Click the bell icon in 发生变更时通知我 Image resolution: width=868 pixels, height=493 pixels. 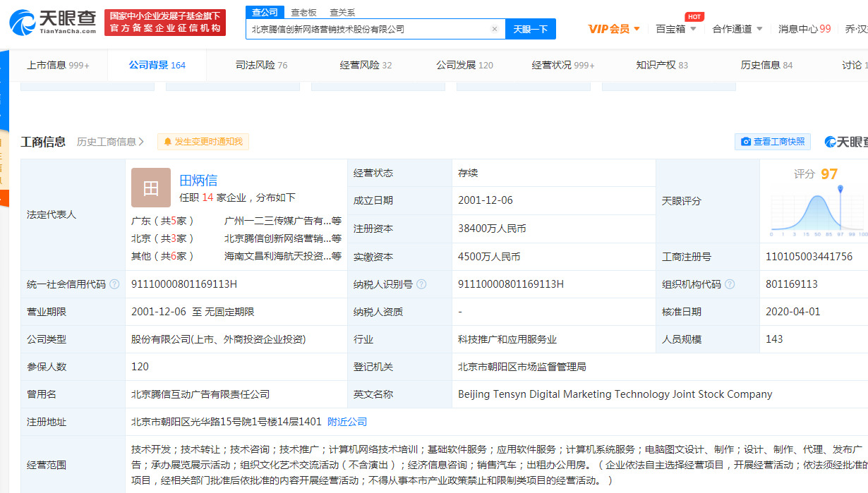click(168, 142)
